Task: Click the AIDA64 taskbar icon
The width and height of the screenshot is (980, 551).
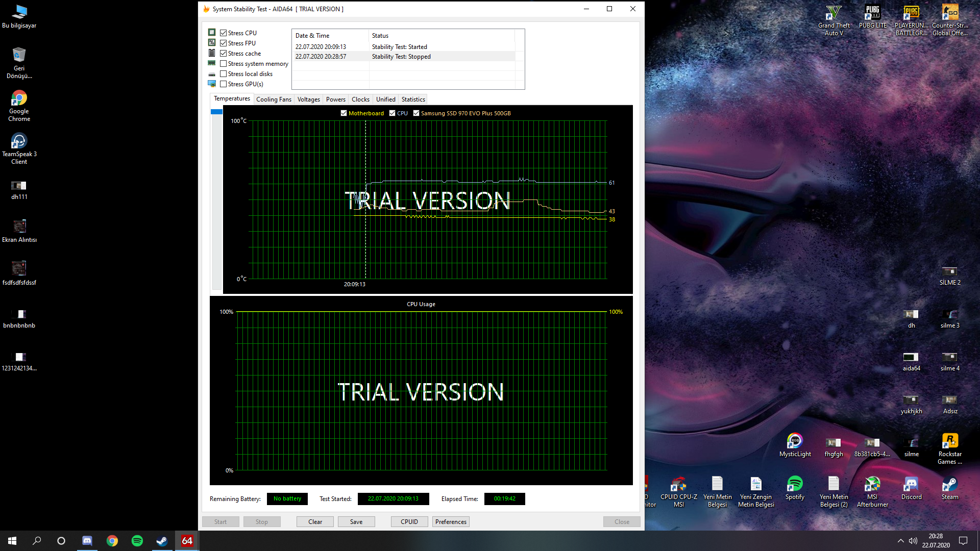Action: pos(187,541)
